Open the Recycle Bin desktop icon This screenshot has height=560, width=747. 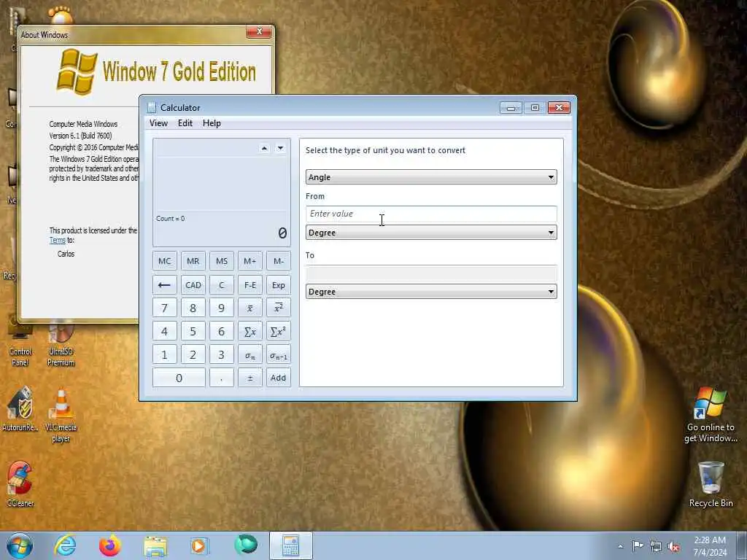click(x=711, y=484)
